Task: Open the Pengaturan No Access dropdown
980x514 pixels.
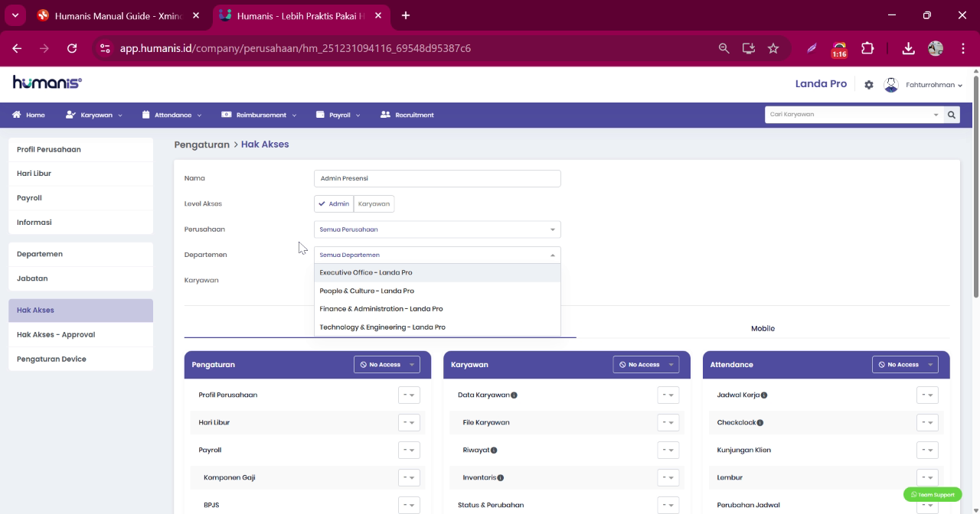Action: 387,365
